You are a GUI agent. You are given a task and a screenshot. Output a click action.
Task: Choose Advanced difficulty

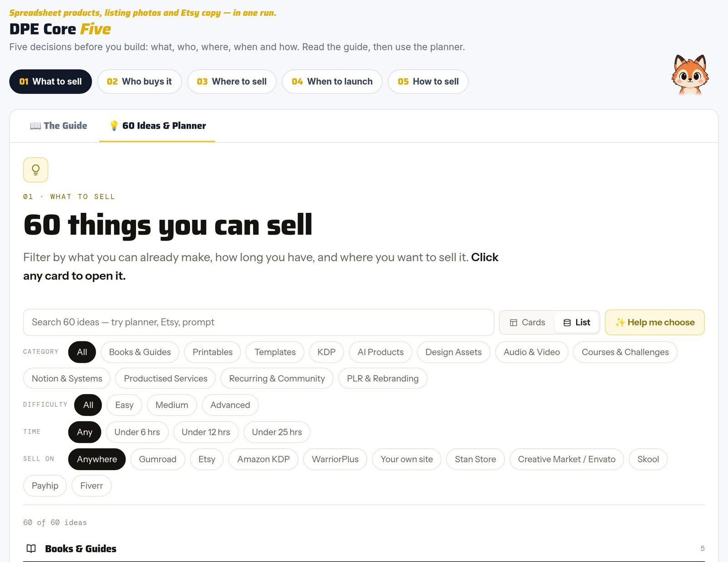tap(230, 405)
